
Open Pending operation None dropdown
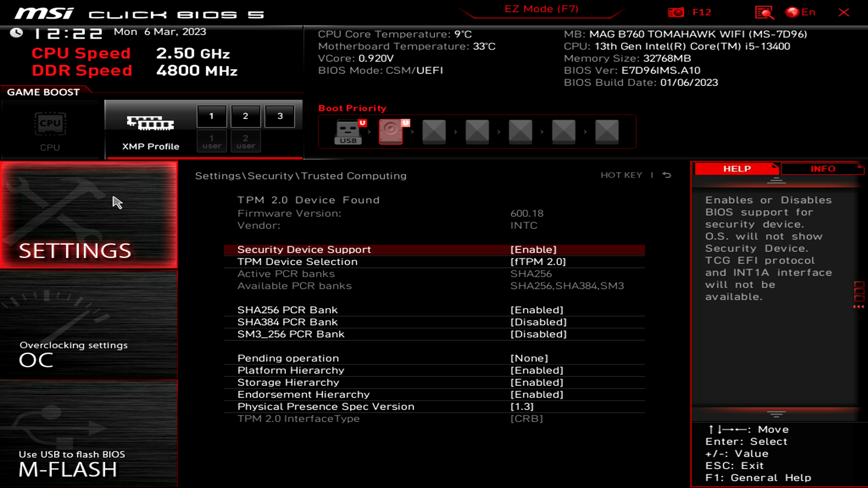point(529,358)
